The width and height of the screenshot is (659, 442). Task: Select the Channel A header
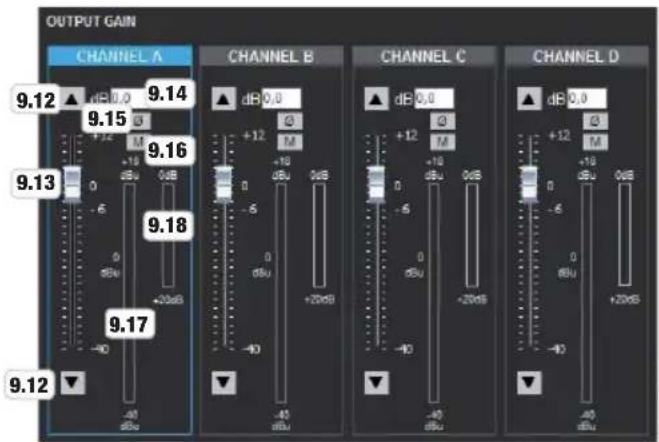pyautogui.click(x=120, y=56)
